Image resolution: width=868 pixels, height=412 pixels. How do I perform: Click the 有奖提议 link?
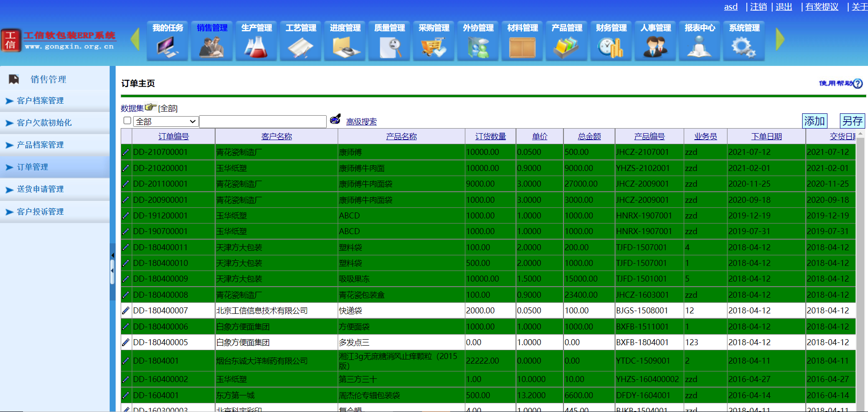pos(822,7)
